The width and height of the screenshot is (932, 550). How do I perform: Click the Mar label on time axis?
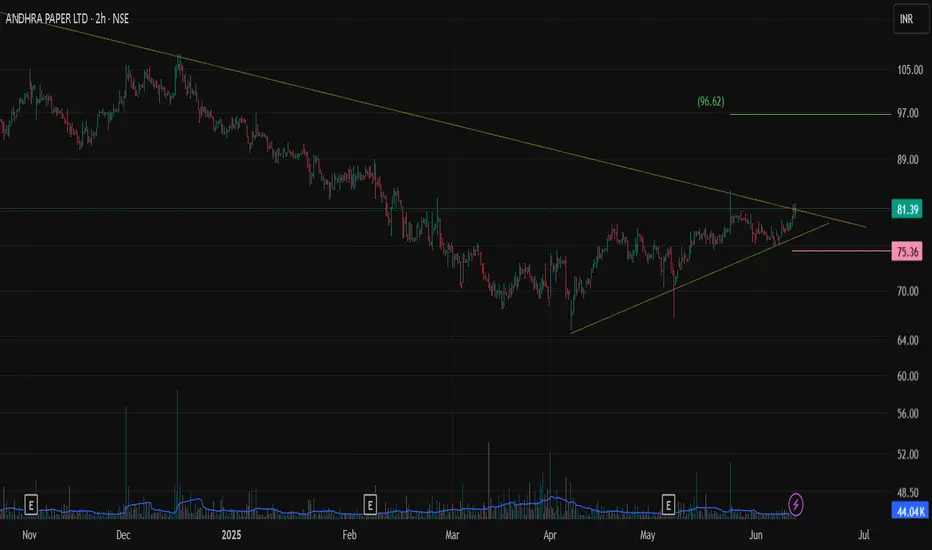[x=452, y=535]
